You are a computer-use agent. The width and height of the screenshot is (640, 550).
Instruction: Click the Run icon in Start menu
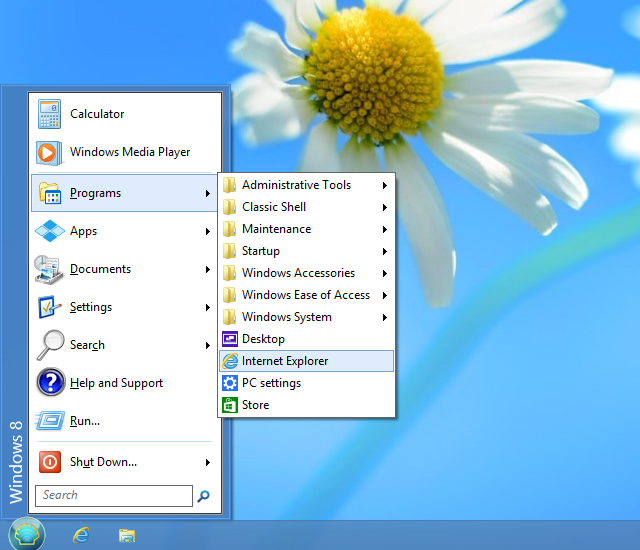(x=50, y=421)
